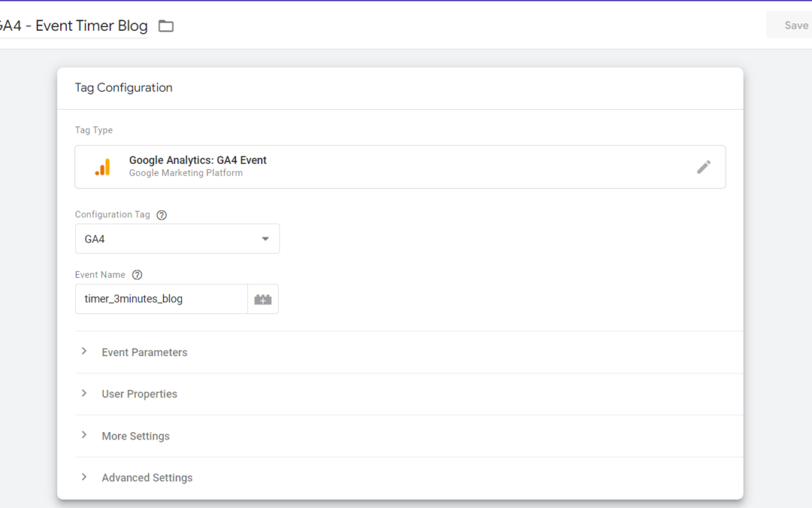This screenshot has width=812, height=508.
Task: Click the Event Name label text
Action: tap(100, 275)
